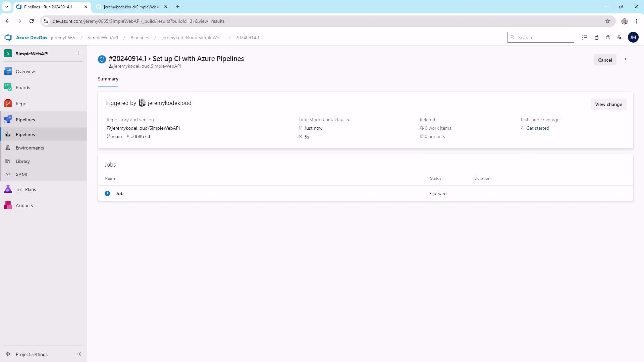The width and height of the screenshot is (644, 362).
Task: Click the jeremykodekloud avatar image
Action: tap(142, 103)
